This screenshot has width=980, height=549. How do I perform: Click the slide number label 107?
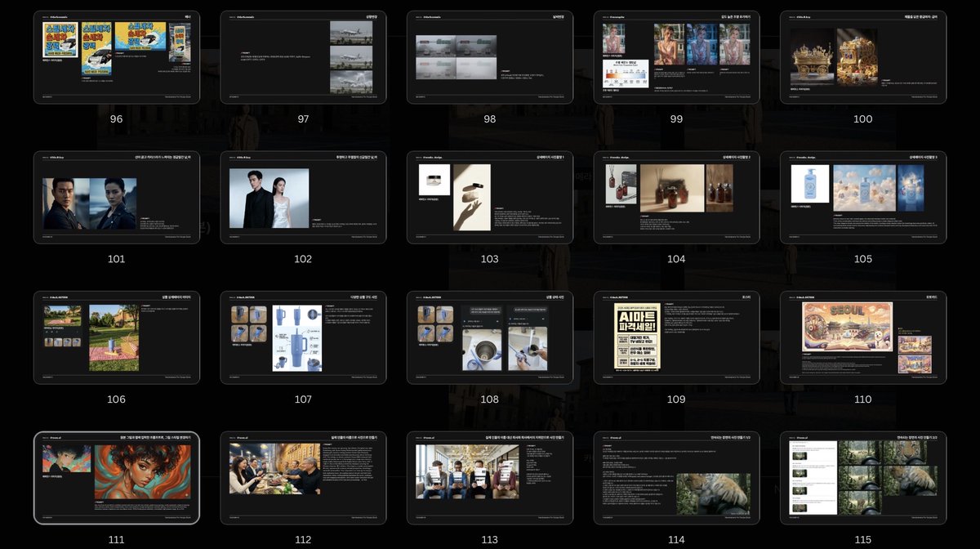click(x=303, y=399)
